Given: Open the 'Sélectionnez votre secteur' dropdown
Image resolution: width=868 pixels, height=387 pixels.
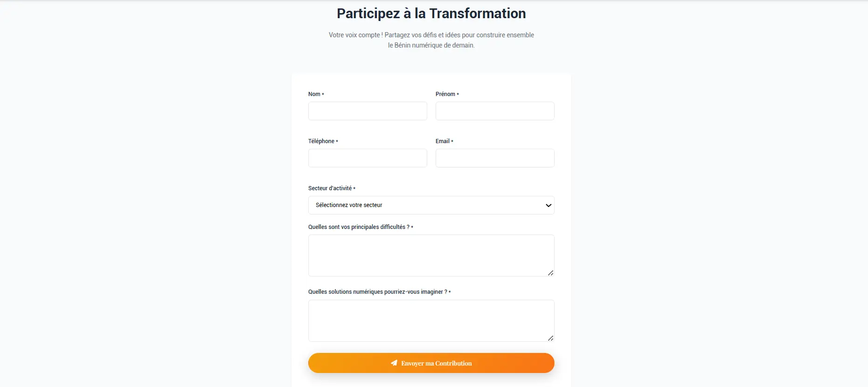Looking at the screenshot, I should coord(431,205).
